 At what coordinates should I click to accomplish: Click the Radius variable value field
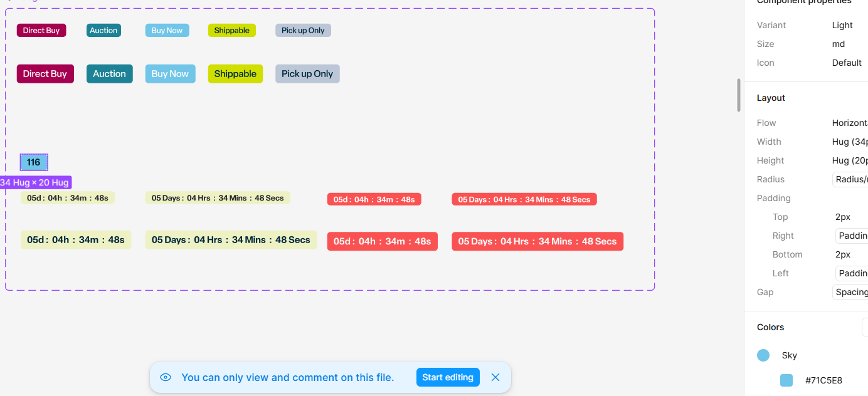click(x=850, y=179)
